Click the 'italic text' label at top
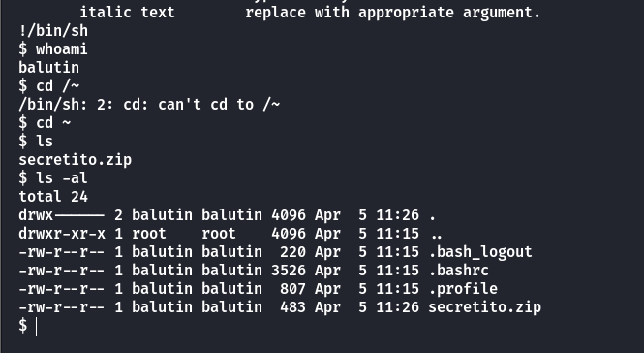This screenshot has width=644, height=353. point(127,13)
